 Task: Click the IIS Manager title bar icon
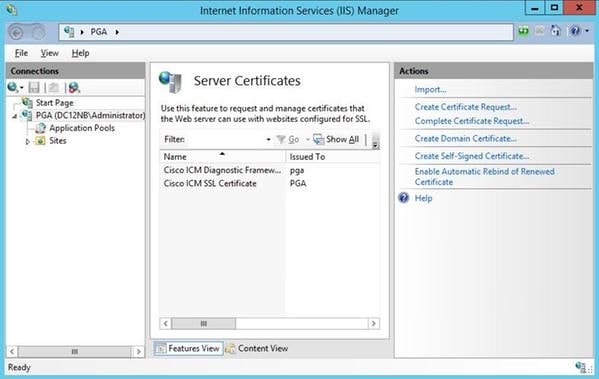click(12, 10)
